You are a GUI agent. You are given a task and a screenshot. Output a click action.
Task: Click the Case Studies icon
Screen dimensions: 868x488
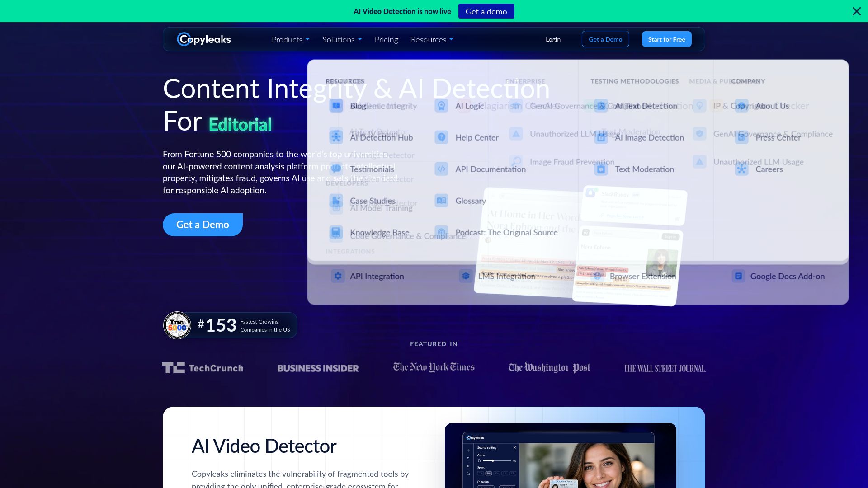point(336,201)
